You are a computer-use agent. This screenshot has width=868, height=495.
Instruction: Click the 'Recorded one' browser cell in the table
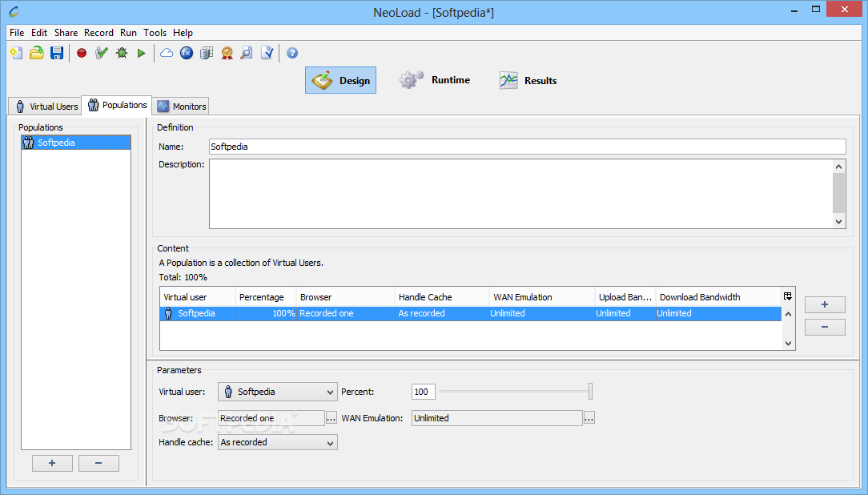[x=345, y=313]
